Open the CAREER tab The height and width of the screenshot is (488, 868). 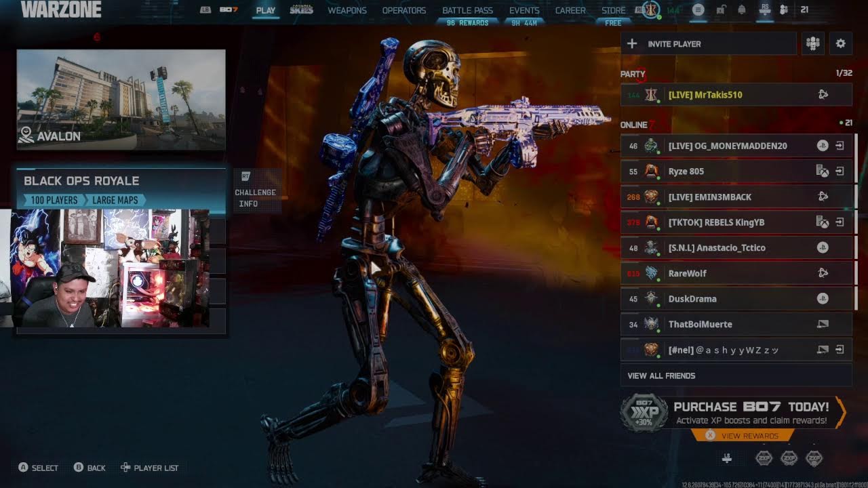(x=570, y=10)
